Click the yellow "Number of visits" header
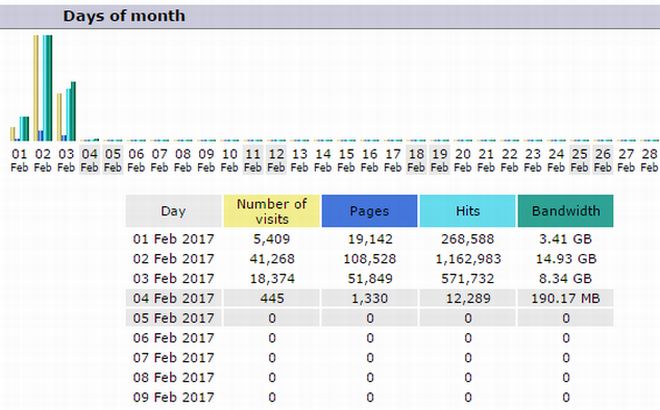660x410 pixels. point(272,211)
